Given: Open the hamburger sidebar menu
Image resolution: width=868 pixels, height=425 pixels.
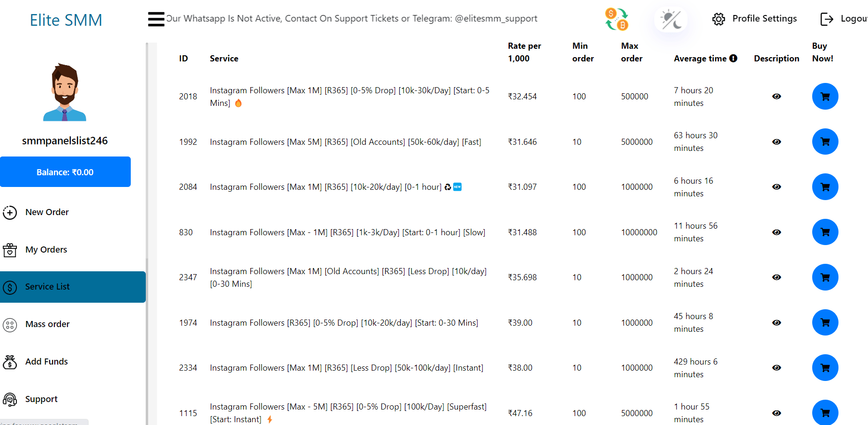Looking at the screenshot, I should 156,19.
